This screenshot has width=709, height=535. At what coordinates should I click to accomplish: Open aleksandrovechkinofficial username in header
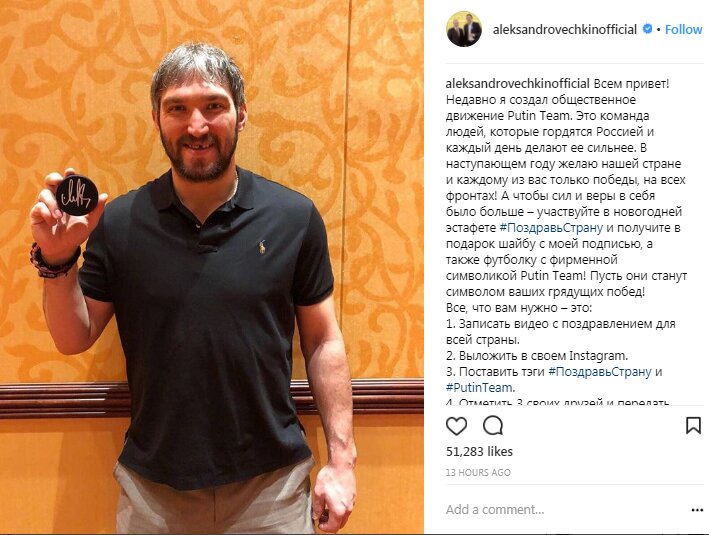565,29
